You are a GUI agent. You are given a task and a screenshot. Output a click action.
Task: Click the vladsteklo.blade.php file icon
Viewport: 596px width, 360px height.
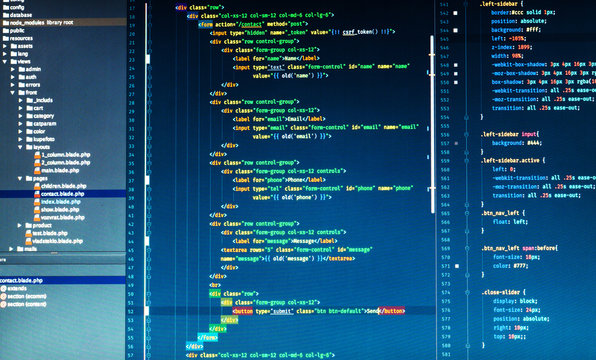(29, 241)
